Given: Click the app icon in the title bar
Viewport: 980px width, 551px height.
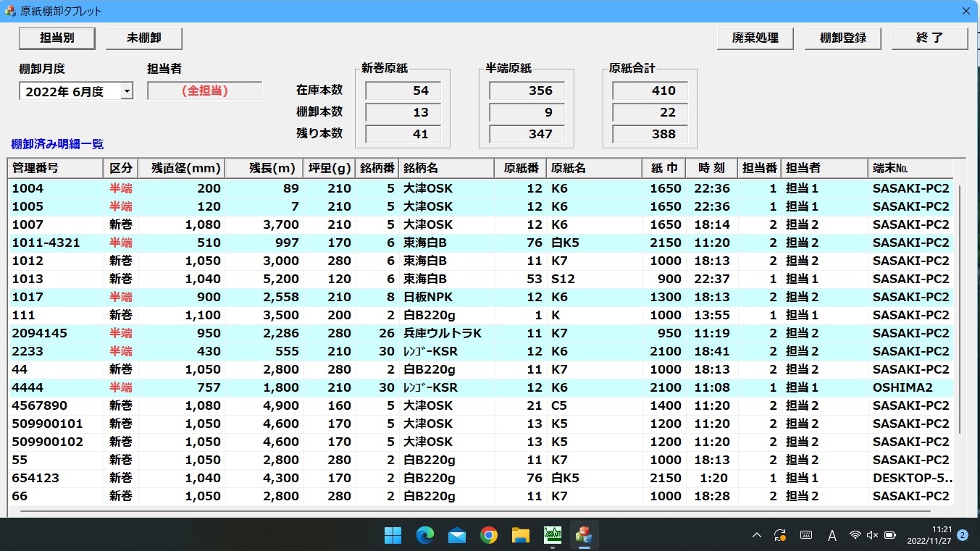Looking at the screenshot, I should pyautogui.click(x=10, y=11).
